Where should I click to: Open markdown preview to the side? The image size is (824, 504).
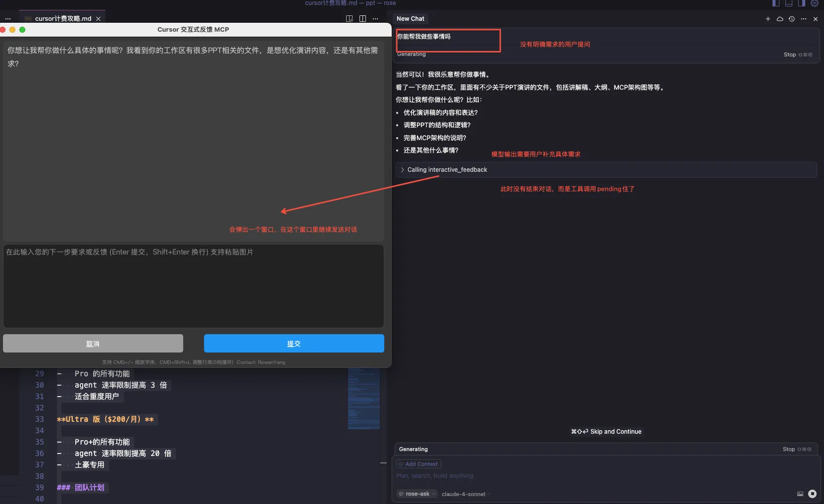350,19
